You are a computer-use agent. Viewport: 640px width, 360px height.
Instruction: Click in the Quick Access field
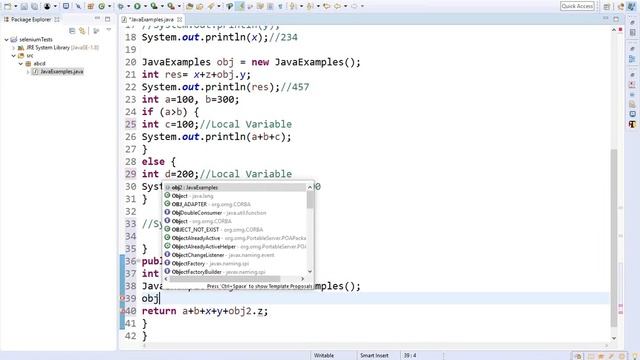click(577, 6)
